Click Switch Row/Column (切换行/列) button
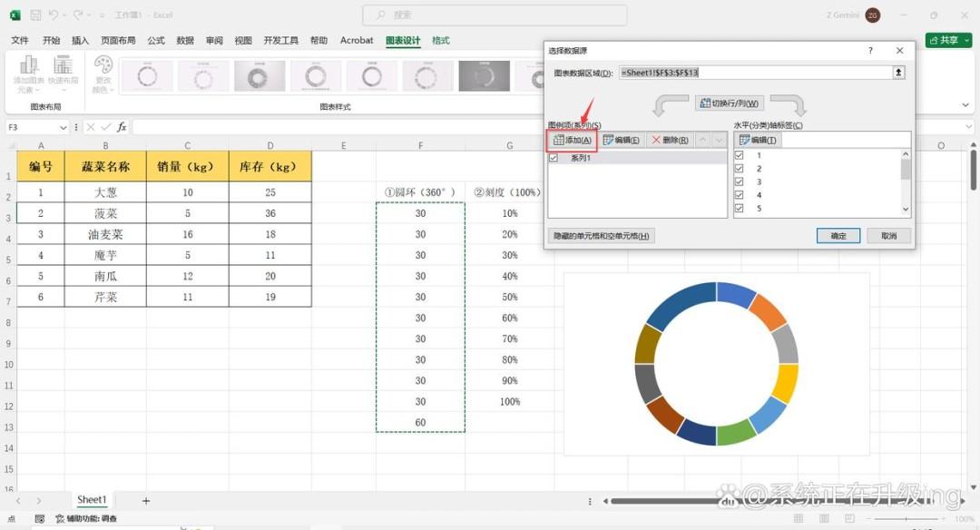This screenshot has width=980, height=530. (729, 103)
